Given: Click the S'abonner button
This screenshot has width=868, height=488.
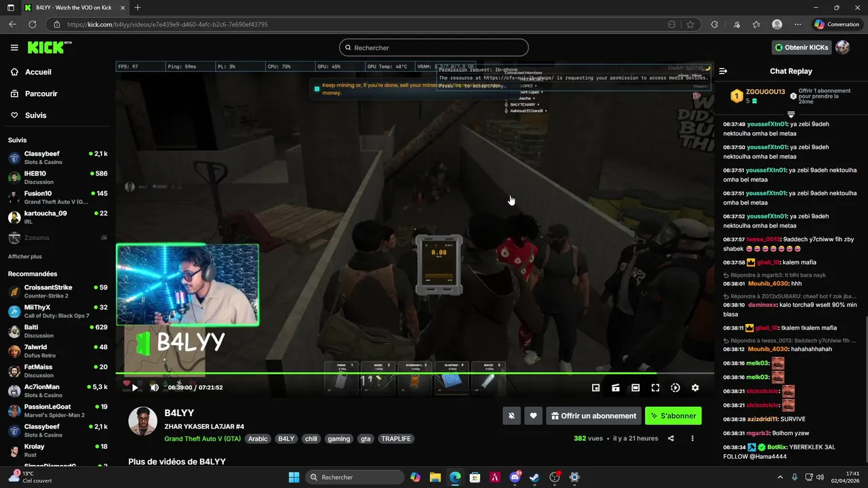Looking at the screenshot, I should [673, 415].
